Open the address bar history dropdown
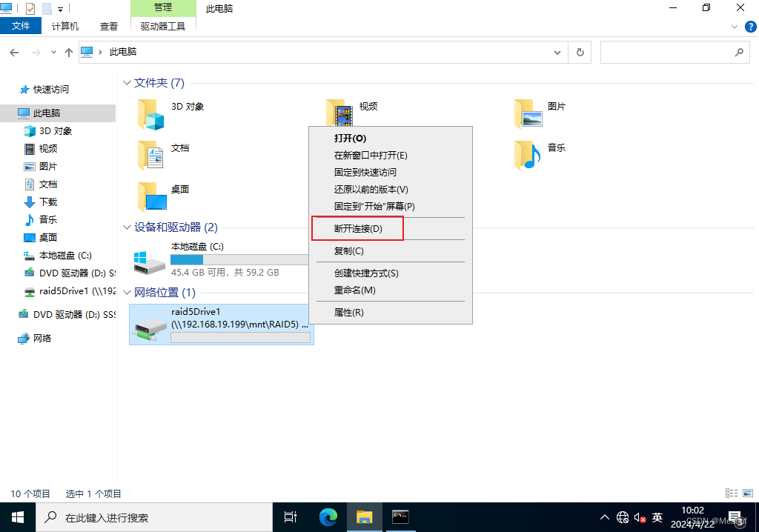The height and width of the screenshot is (532, 759). coord(557,53)
